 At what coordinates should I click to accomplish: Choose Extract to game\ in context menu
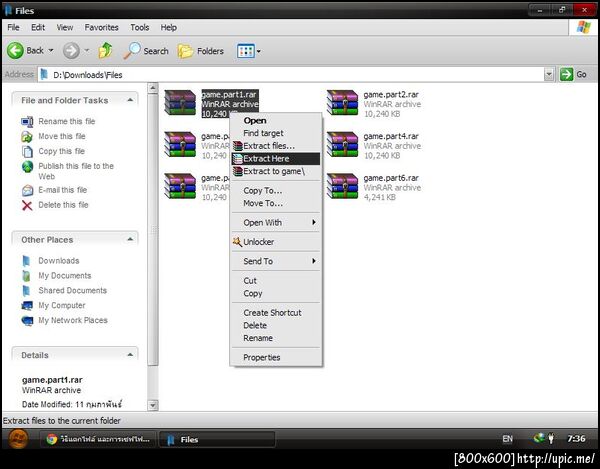pos(276,171)
